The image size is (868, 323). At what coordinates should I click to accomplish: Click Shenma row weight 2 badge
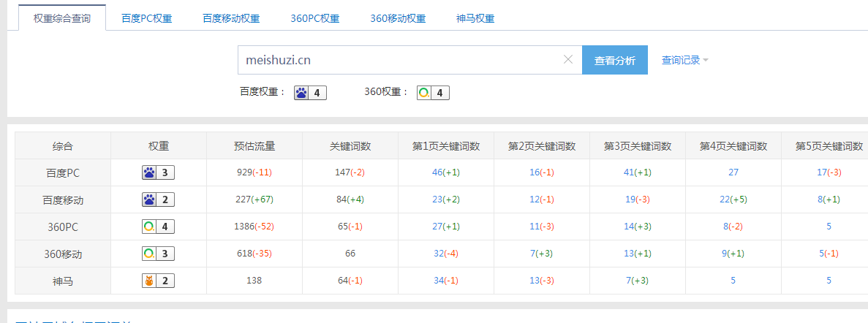[158, 281]
